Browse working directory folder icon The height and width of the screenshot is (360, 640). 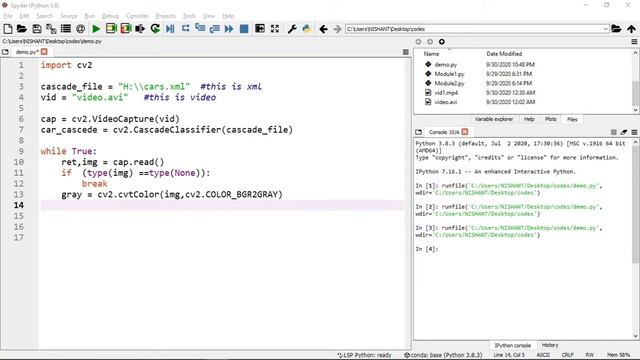[x=616, y=29]
